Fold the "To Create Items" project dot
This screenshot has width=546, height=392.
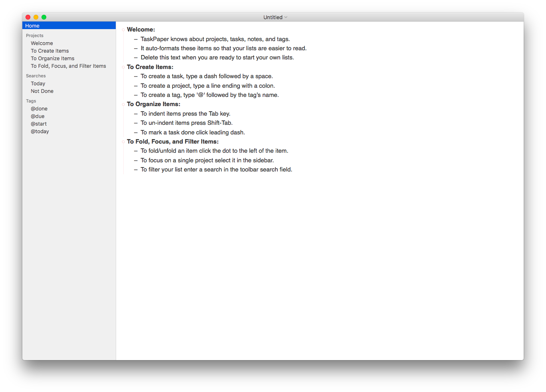coord(123,67)
